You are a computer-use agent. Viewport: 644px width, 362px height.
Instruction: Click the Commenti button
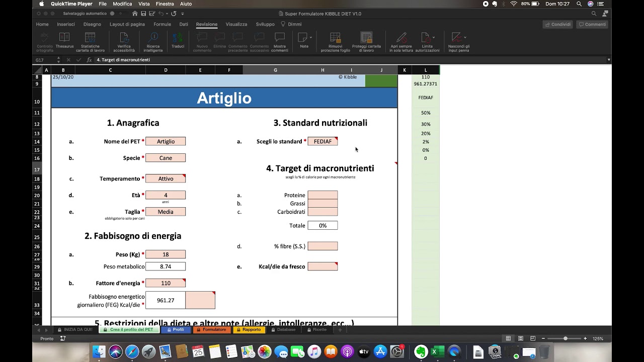tap(592, 24)
